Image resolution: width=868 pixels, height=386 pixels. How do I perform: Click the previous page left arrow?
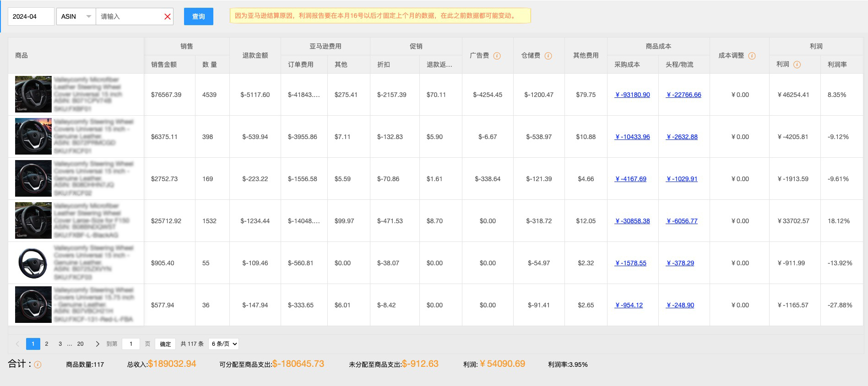tap(18, 344)
